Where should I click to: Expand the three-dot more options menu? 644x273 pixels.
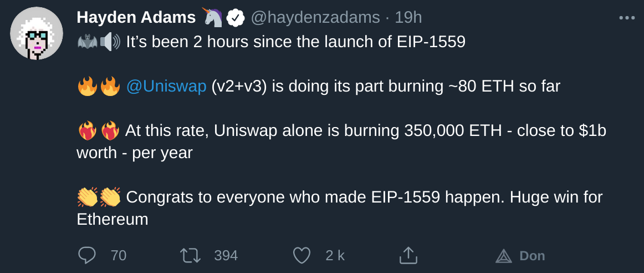coord(627,18)
